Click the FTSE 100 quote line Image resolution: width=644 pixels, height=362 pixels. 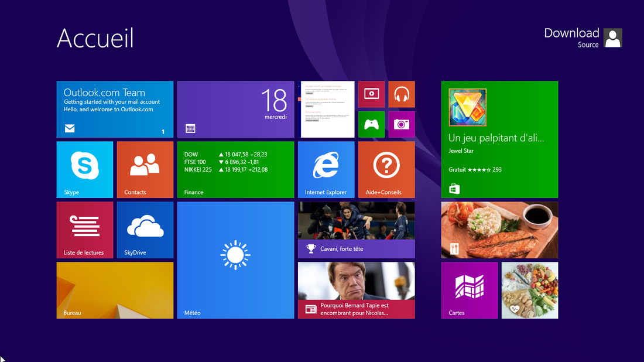(221, 162)
